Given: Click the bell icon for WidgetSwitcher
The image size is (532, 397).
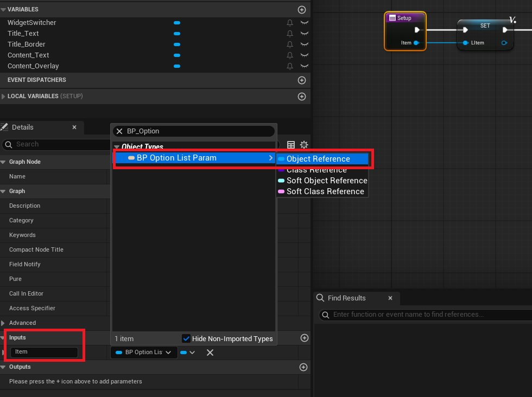Looking at the screenshot, I should click(x=290, y=23).
